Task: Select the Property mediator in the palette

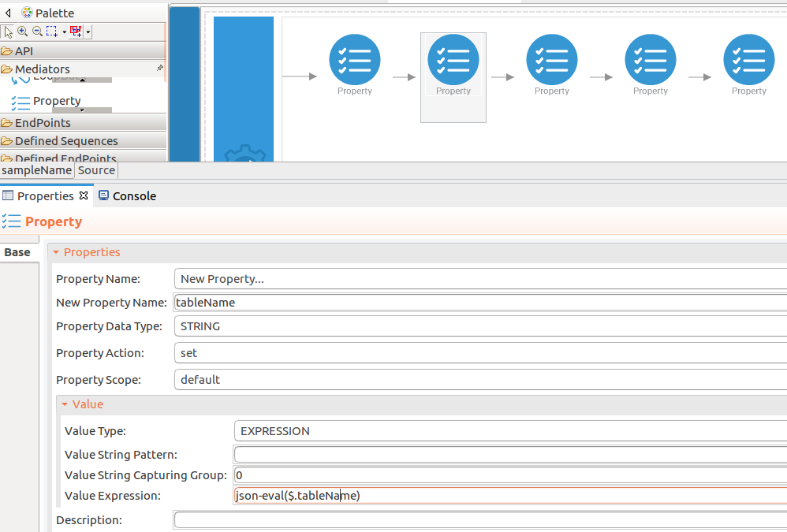Action: tap(47, 102)
